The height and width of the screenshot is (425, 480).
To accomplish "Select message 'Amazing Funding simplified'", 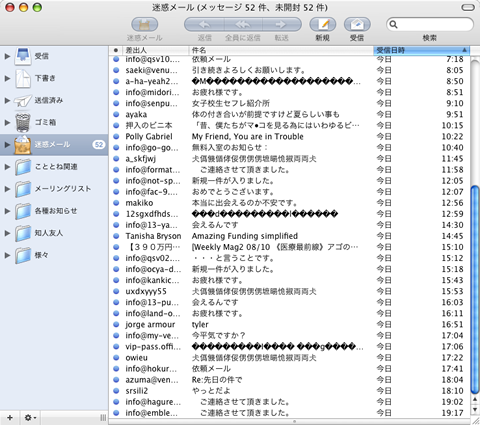I will (x=289, y=236).
